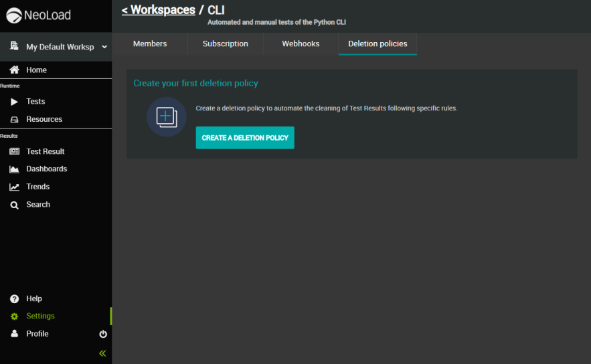This screenshot has height=364, width=591.
Task: Click the Tests play icon
Action: coord(14,102)
